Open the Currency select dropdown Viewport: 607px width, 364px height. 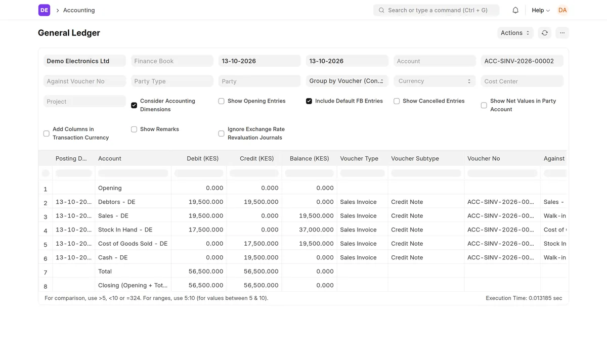(x=435, y=81)
